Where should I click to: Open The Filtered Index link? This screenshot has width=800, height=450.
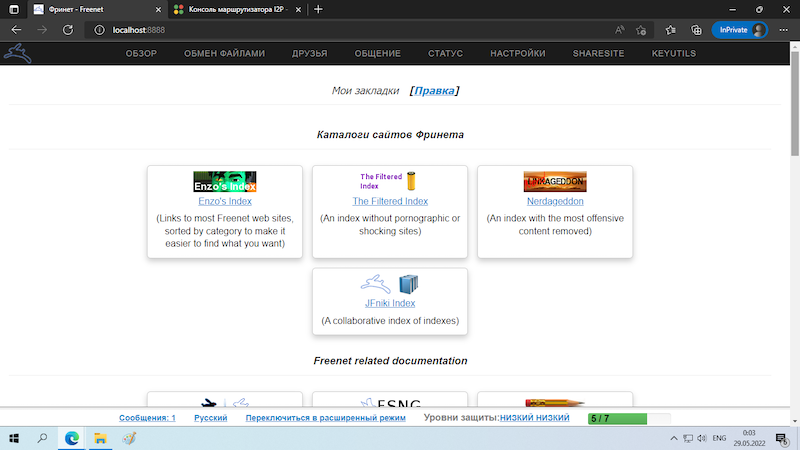coord(390,201)
